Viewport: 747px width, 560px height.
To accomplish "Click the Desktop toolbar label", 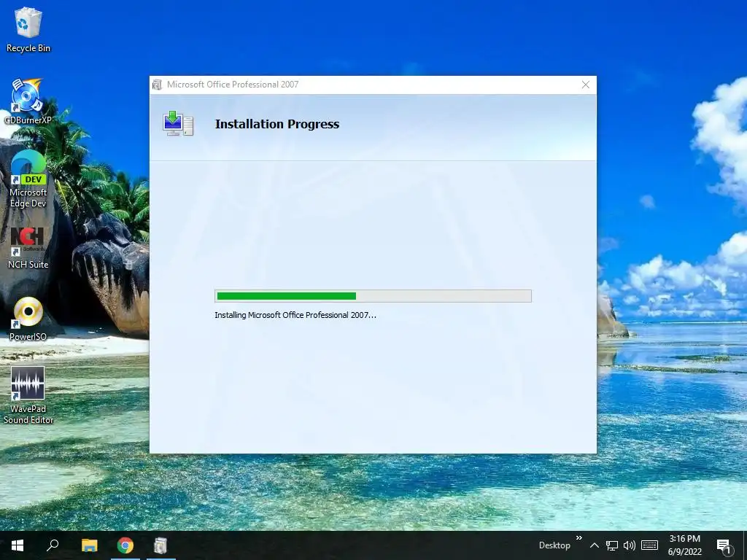I will coord(554,545).
